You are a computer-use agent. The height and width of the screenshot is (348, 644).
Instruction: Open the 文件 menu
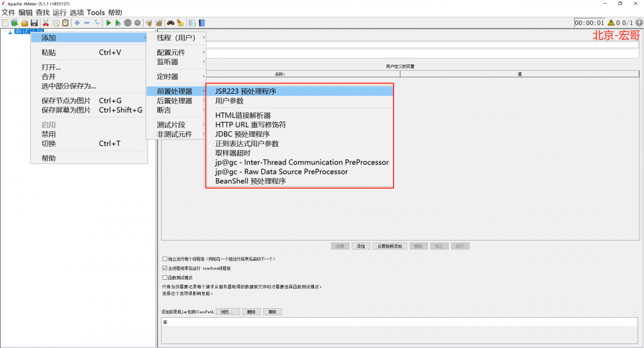(8, 13)
